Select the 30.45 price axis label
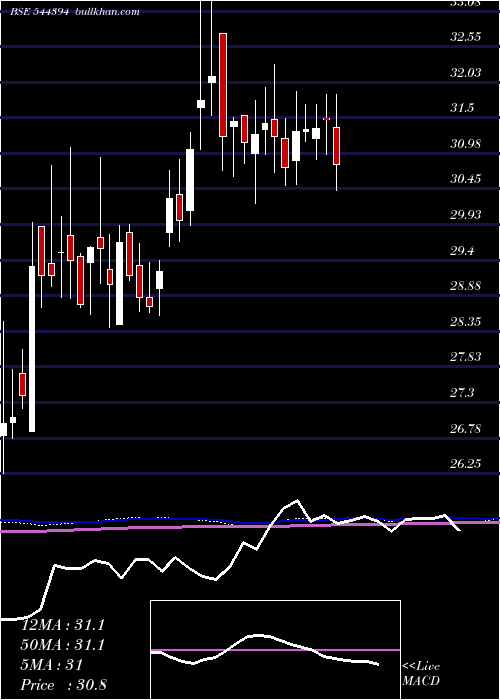Viewport: 500px width, 700px height. pyautogui.click(x=466, y=179)
